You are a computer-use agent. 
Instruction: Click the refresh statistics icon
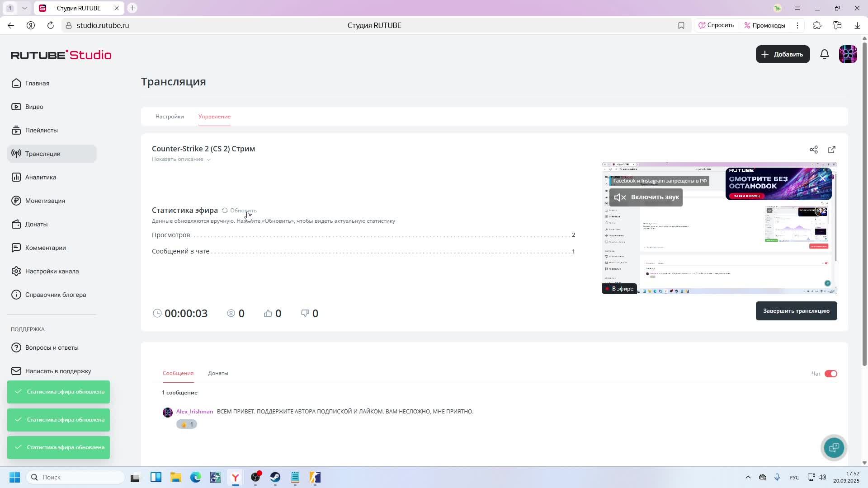pyautogui.click(x=225, y=211)
